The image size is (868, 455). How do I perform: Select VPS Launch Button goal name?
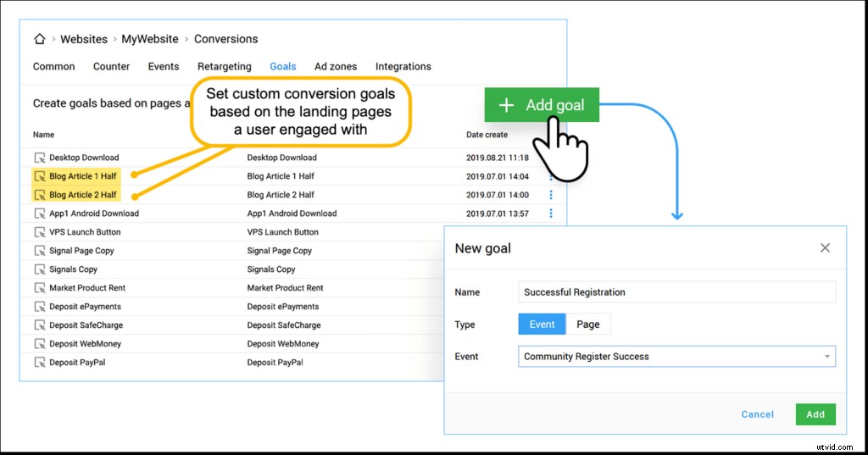coord(85,232)
